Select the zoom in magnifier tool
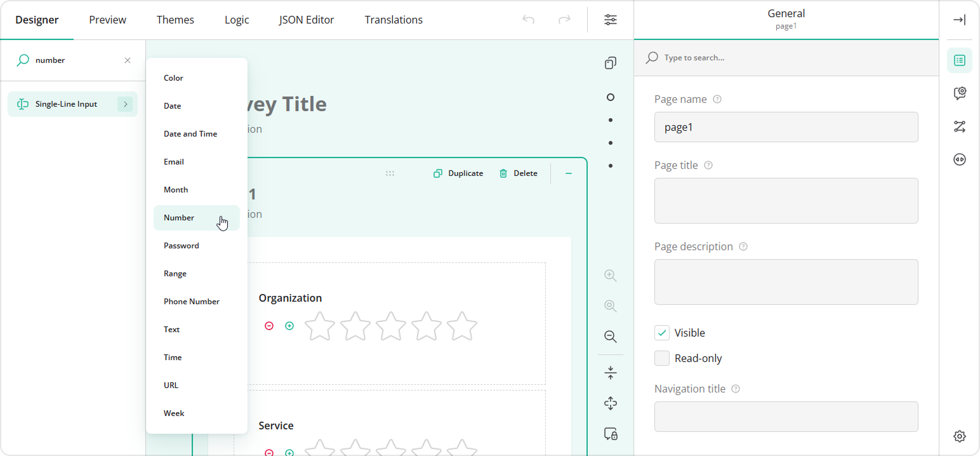The height and width of the screenshot is (456, 980). (x=610, y=275)
